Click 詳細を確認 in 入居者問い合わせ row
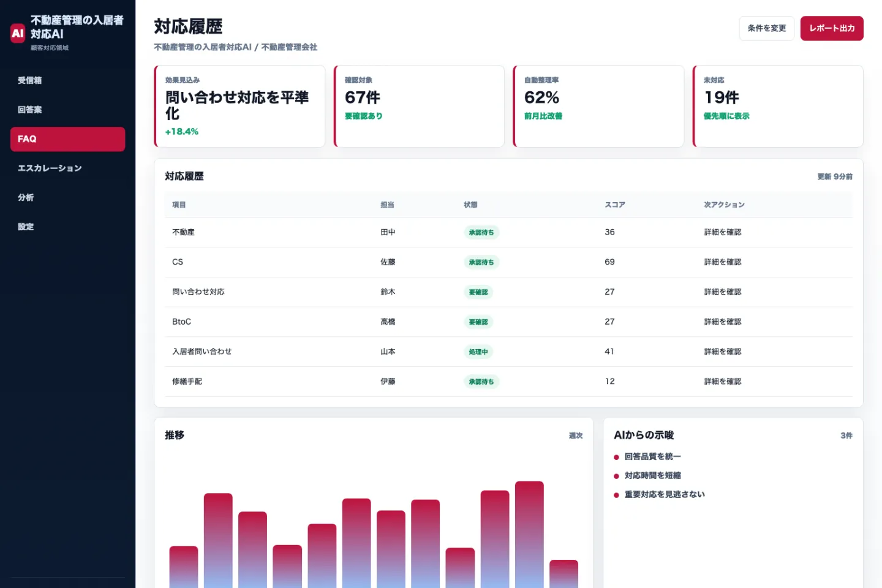Viewport: 882px width, 588px height. pyautogui.click(x=723, y=352)
